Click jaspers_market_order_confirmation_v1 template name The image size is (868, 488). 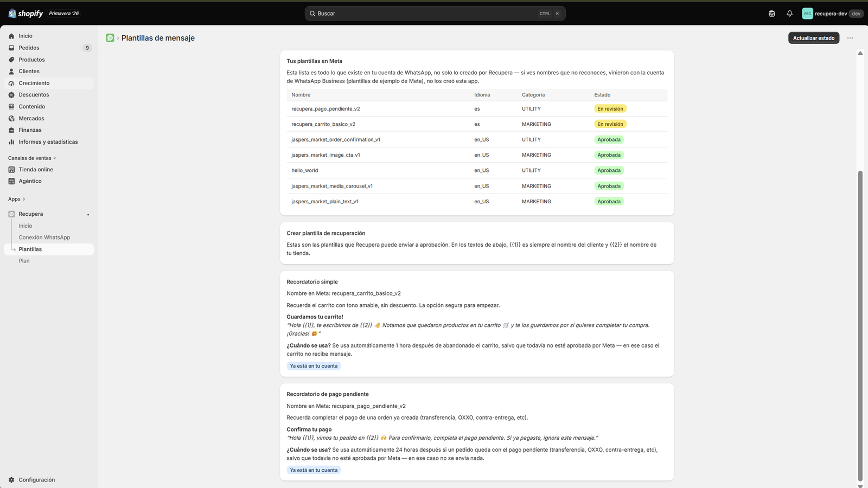coord(336,140)
